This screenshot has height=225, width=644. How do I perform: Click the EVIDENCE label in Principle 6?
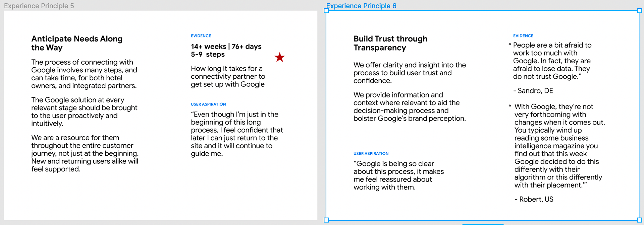(x=523, y=36)
